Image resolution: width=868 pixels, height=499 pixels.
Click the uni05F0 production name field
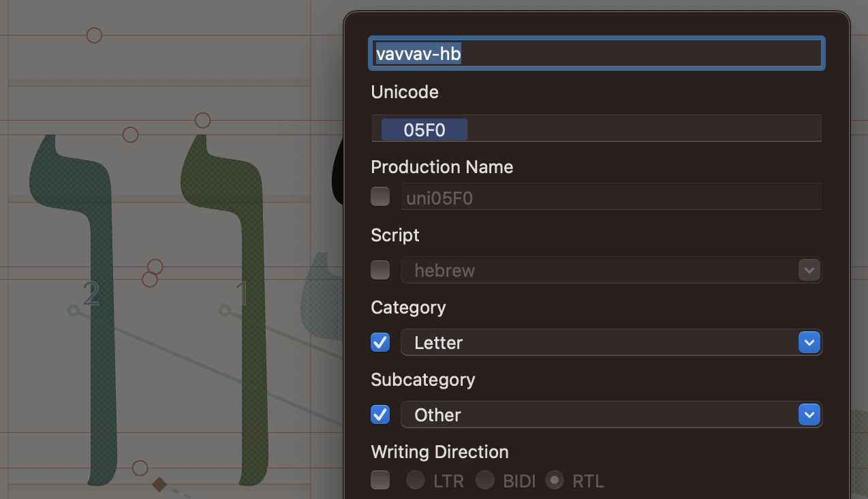610,198
